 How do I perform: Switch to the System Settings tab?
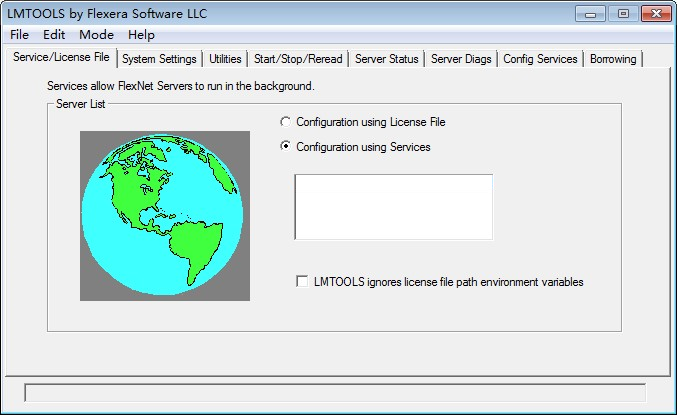[x=159, y=59]
